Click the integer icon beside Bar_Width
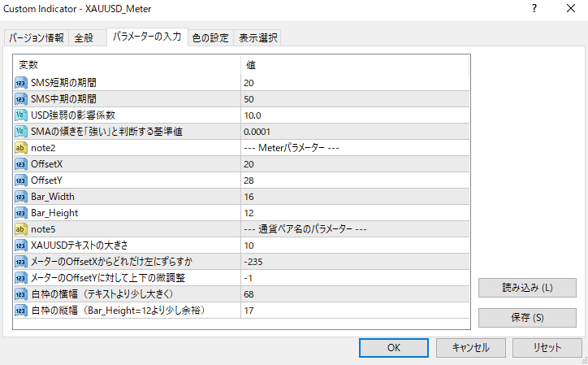 (x=20, y=197)
